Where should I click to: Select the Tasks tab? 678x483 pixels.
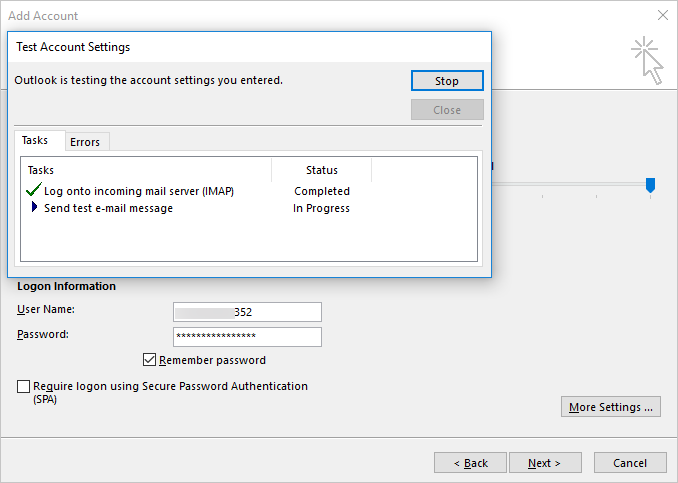[x=35, y=141]
